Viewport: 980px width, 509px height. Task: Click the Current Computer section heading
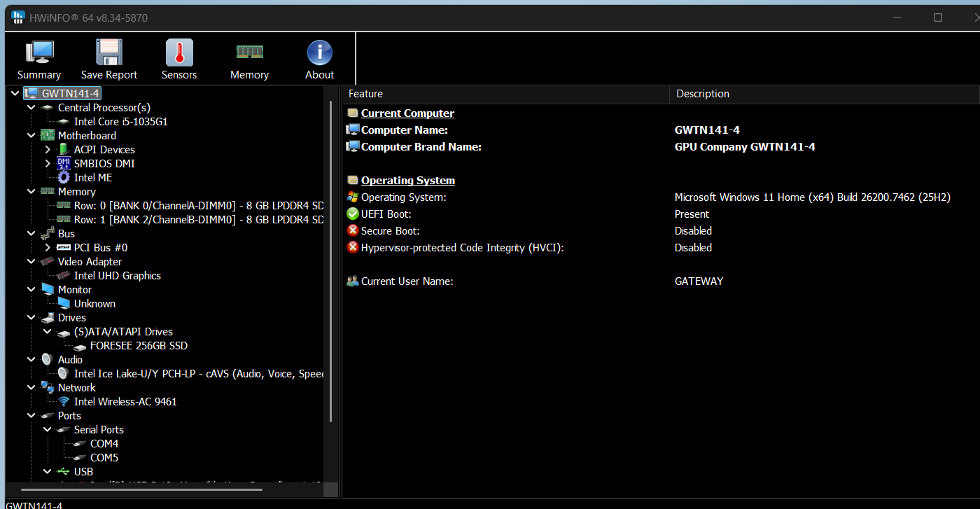pyautogui.click(x=407, y=113)
